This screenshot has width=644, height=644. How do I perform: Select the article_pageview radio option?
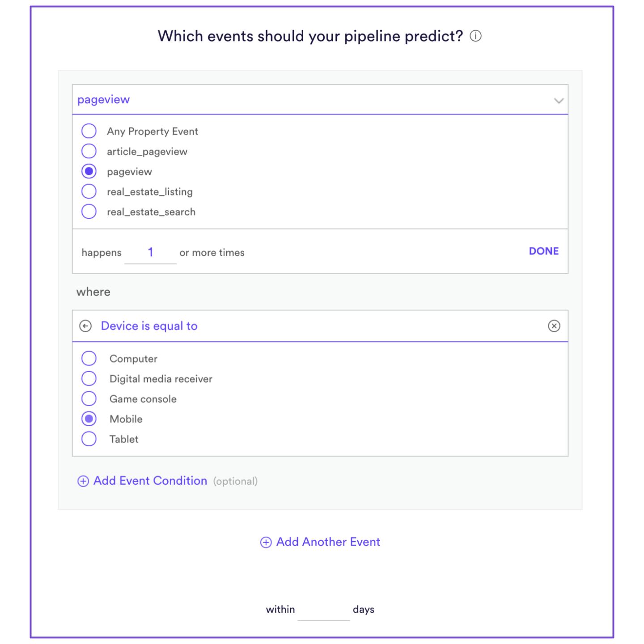pos(89,151)
